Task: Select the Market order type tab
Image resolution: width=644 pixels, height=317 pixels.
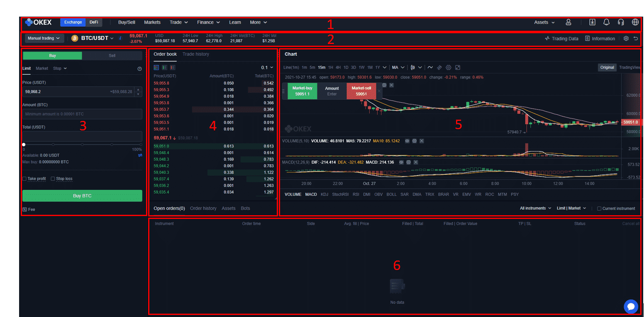Action: pyautogui.click(x=42, y=68)
